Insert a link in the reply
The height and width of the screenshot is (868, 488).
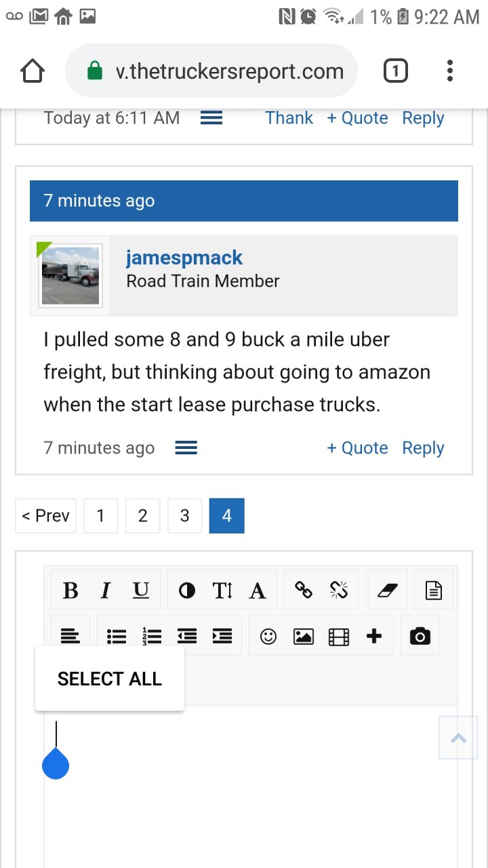(x=304, y=591)
